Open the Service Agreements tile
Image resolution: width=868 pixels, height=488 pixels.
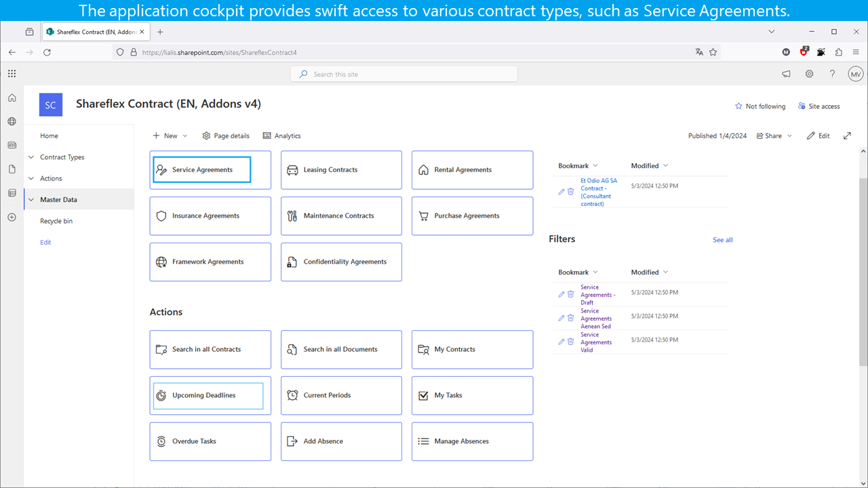tap(210, 169)
